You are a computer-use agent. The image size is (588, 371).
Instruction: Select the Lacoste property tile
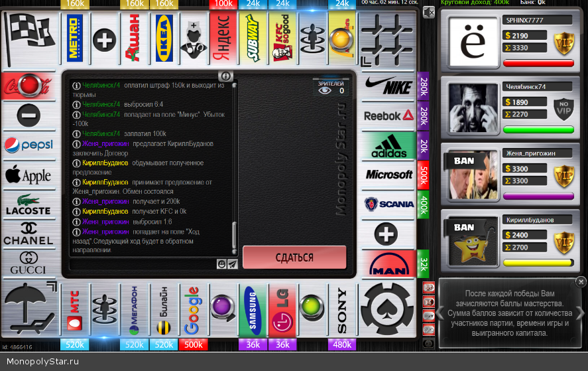click(x=29, y=204)
